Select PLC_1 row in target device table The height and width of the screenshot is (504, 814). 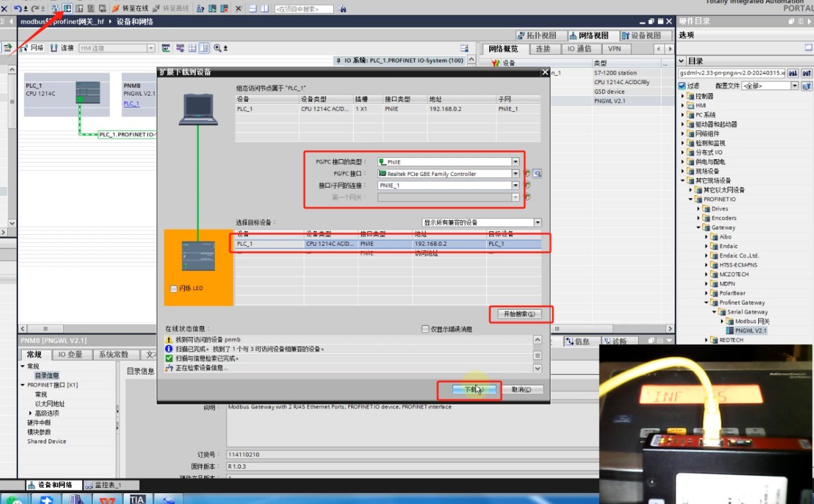[388, 244]
